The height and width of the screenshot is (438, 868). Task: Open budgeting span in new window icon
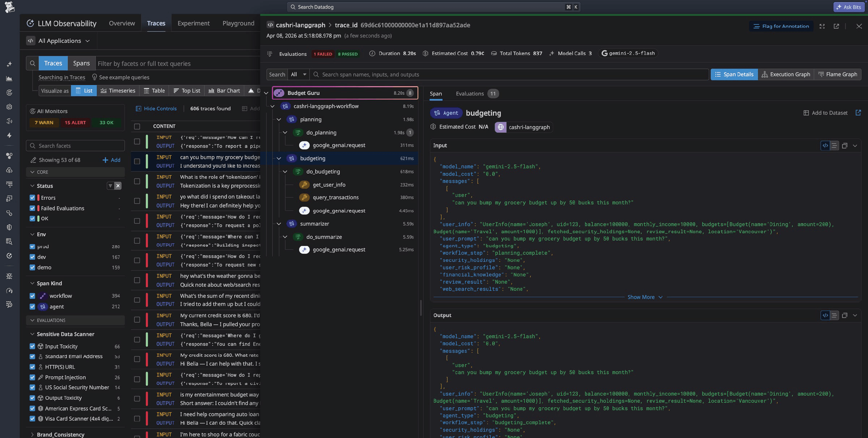click(x=858, y=113)
